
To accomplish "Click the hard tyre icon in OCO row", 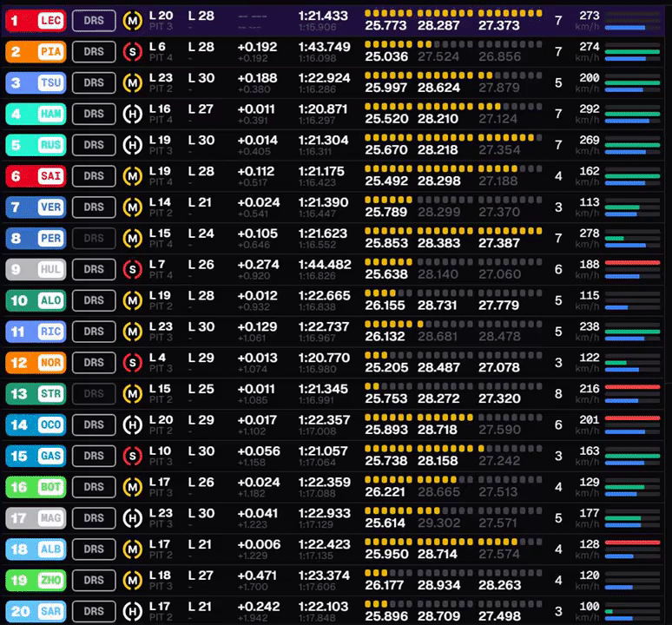I will tap(133, 425).
